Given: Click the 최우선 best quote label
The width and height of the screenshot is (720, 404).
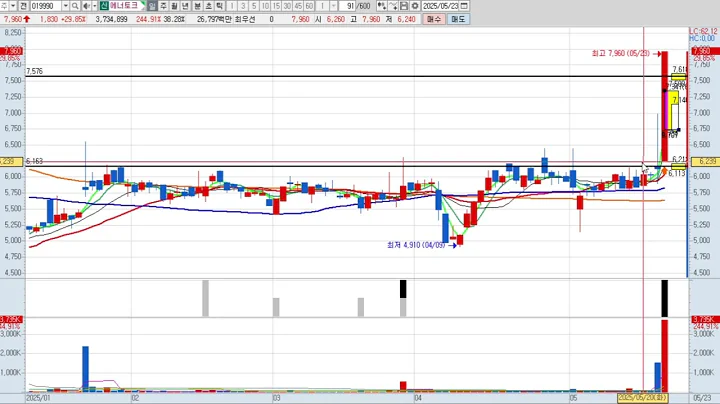Looking at the screenshot, I should [x=245, y=19].
